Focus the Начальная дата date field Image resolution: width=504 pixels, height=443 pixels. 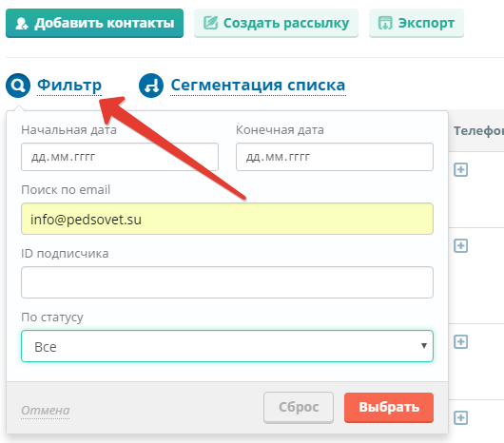[120, 157]
